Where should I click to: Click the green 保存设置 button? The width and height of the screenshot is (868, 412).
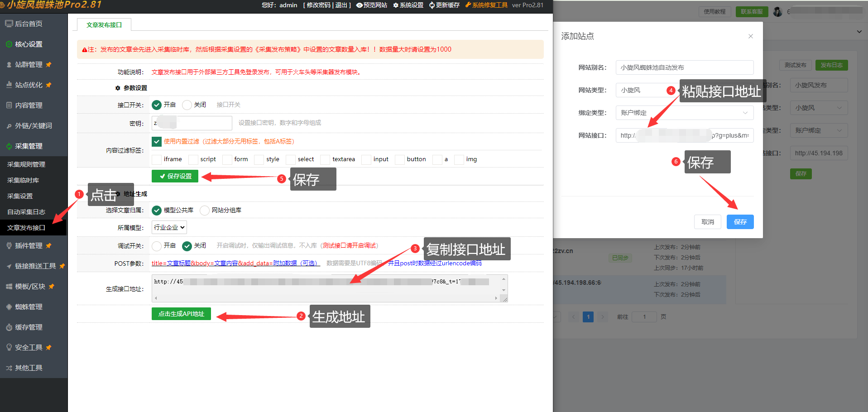(x=175, y=176)
